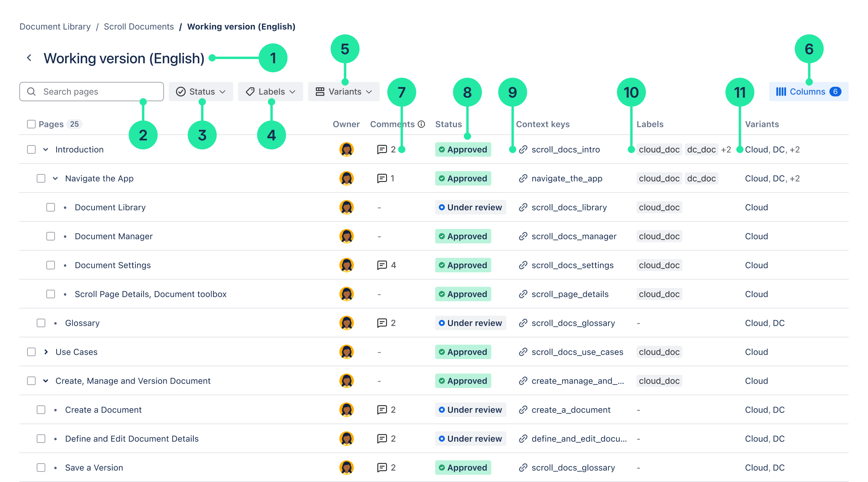The image size is (868, 482).
Task: Click the Comments column info icon
Action: [x=421, y=124]
